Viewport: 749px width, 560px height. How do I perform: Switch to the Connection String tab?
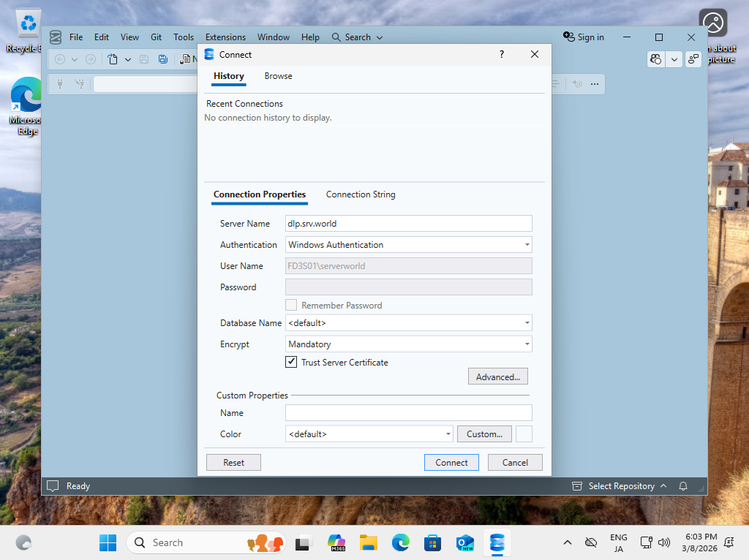pyautogui.click(x=361, y=194)
